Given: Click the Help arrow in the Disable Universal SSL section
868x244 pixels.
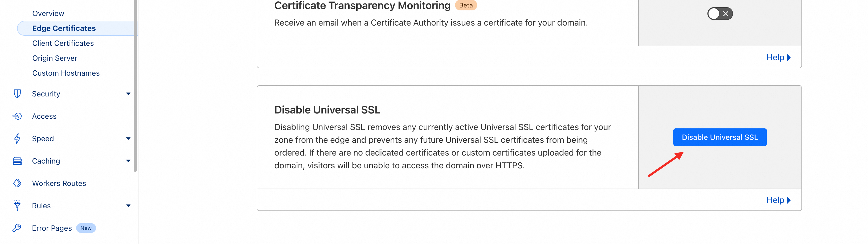Looking at the screenshot, I should 778,200.
